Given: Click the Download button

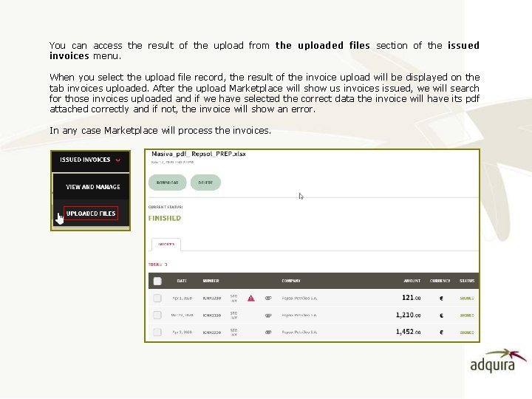Looking at the screenshot, I should point(167,183).
